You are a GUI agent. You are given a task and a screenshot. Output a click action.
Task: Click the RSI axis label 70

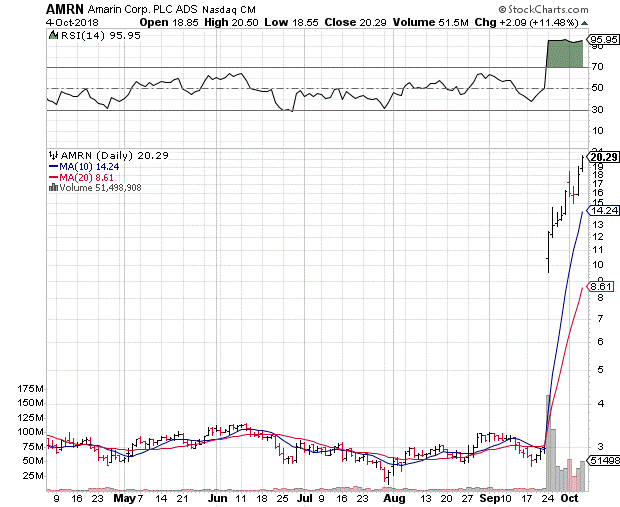[598, 67]
